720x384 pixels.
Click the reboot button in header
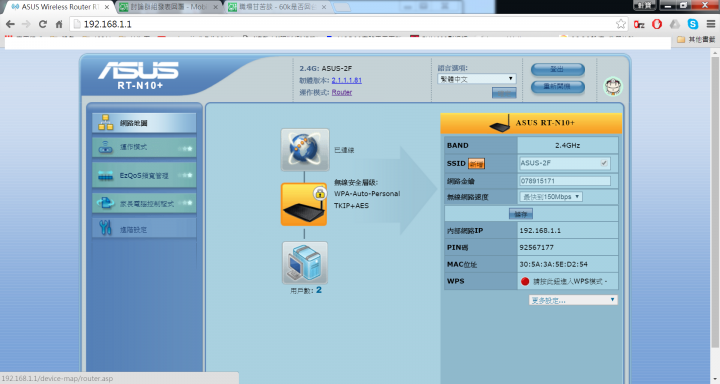click(557, 87)
